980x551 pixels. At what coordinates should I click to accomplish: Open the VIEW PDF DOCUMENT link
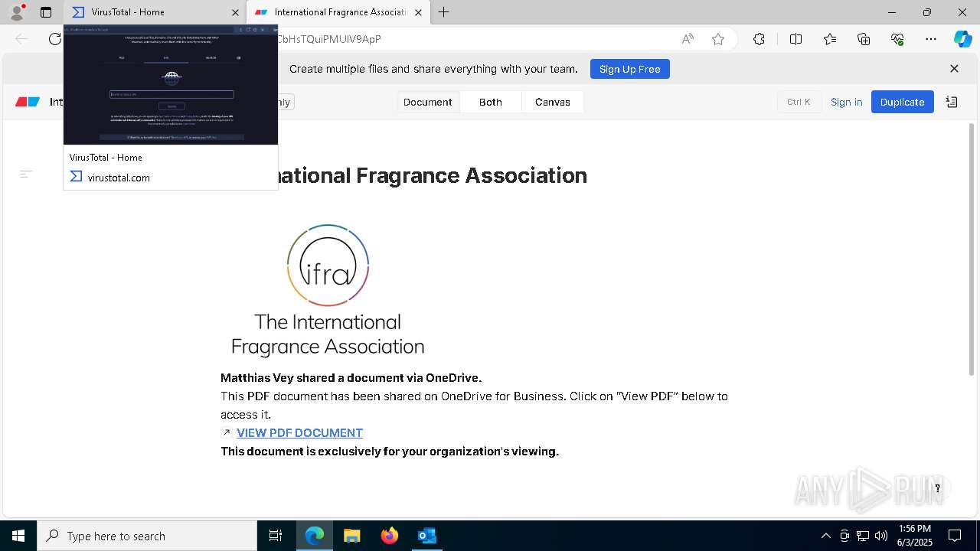tap(299, 433)
